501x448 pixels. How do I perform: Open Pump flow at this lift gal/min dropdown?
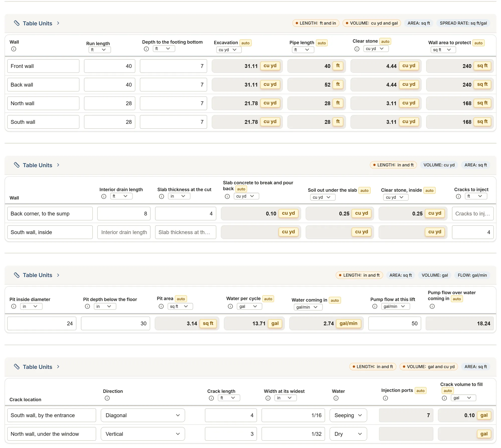[x=395, y=306]
